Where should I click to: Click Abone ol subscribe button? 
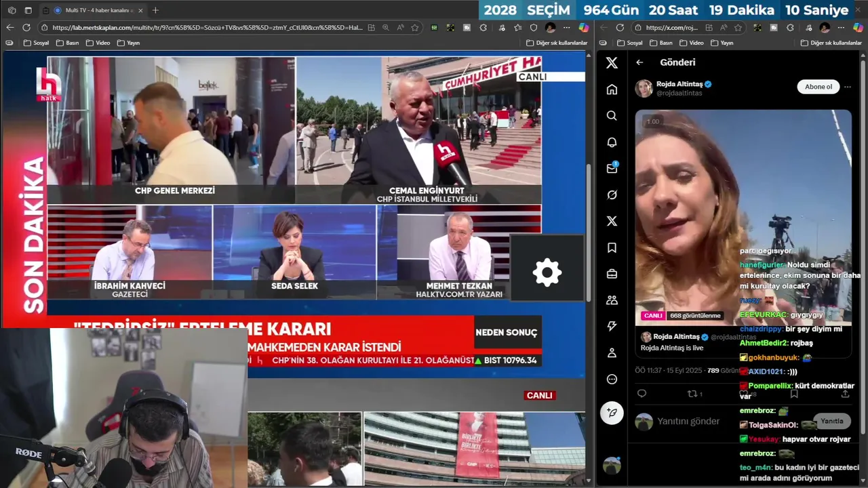(x=818, y=87)
